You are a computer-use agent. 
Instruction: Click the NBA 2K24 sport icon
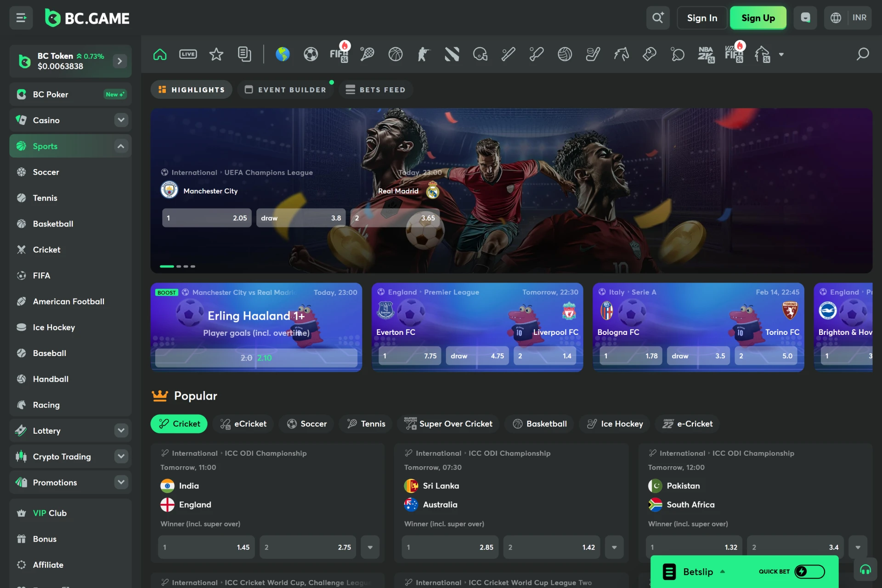pos(706,54)
